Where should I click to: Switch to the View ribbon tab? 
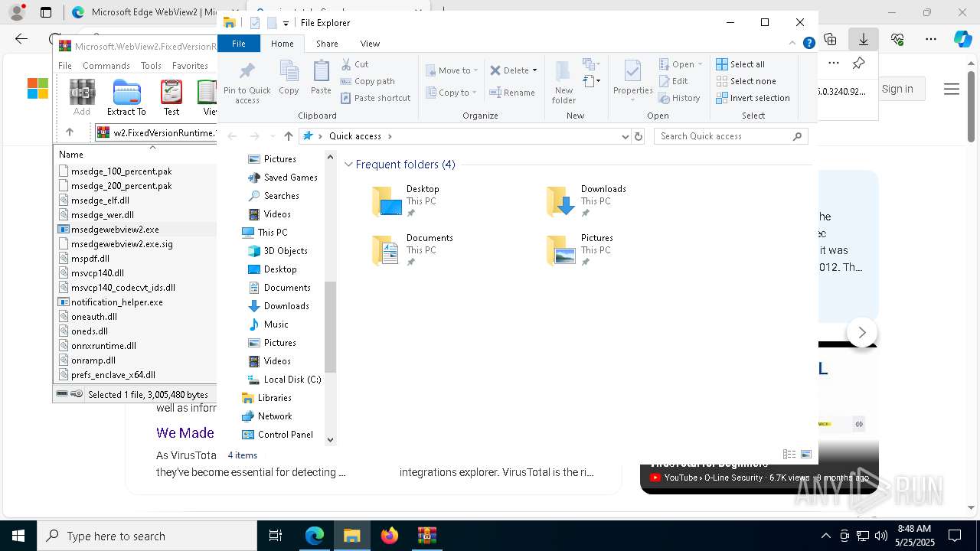370,44
